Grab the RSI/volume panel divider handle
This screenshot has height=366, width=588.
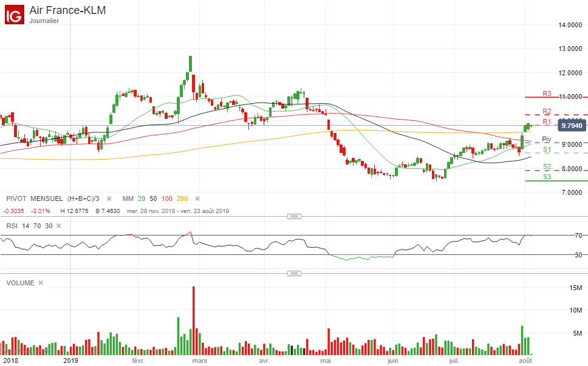(294, 274)
